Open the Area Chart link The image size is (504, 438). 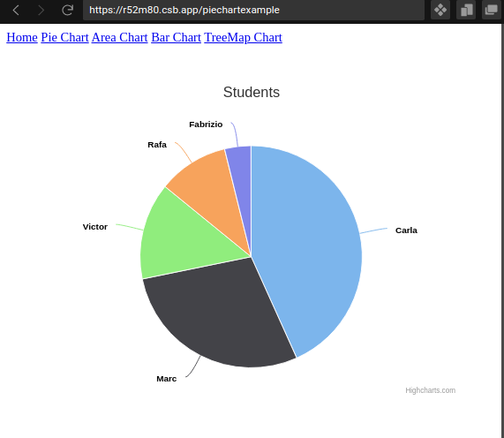[x=119, y=37]
